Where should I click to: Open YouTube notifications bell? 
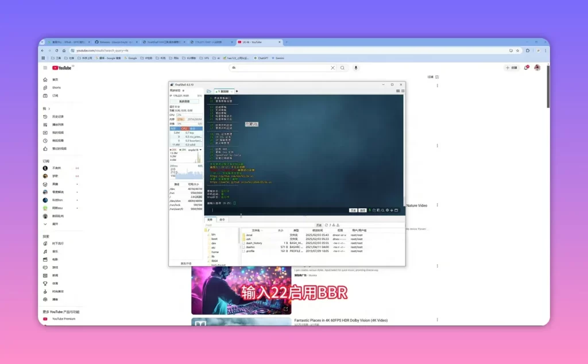526,68
